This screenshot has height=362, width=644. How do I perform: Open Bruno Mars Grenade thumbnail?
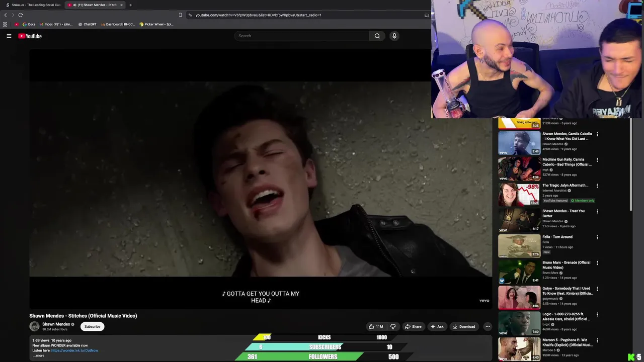coord(519,271)
